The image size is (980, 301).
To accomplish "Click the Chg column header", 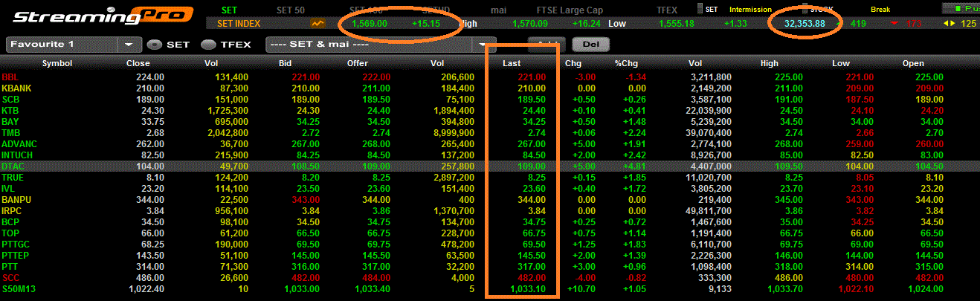I will tap(573, 63).
